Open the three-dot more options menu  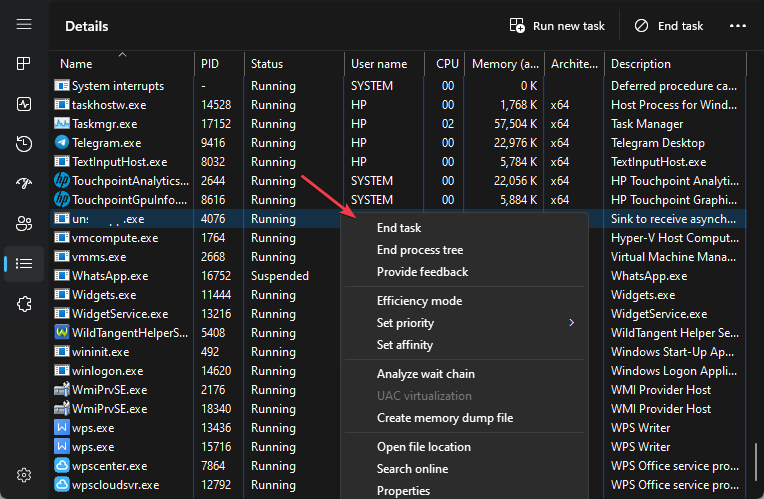pos(738,25)
